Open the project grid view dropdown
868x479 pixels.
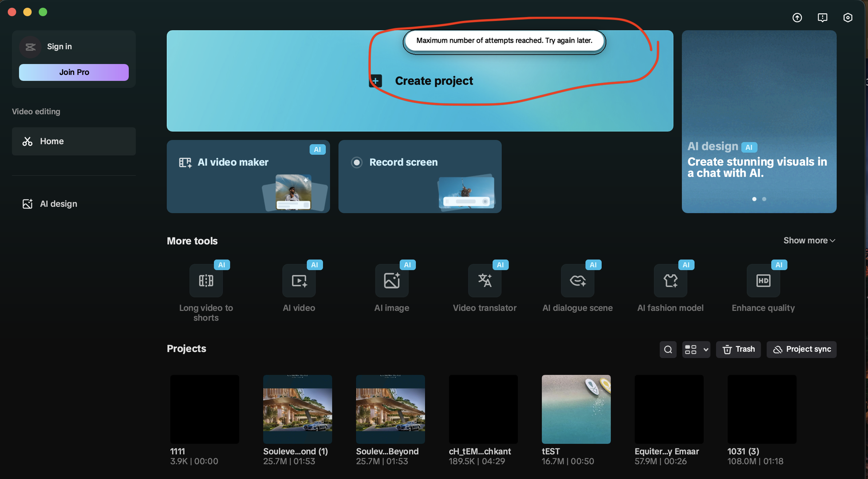(x=696, y=349)
